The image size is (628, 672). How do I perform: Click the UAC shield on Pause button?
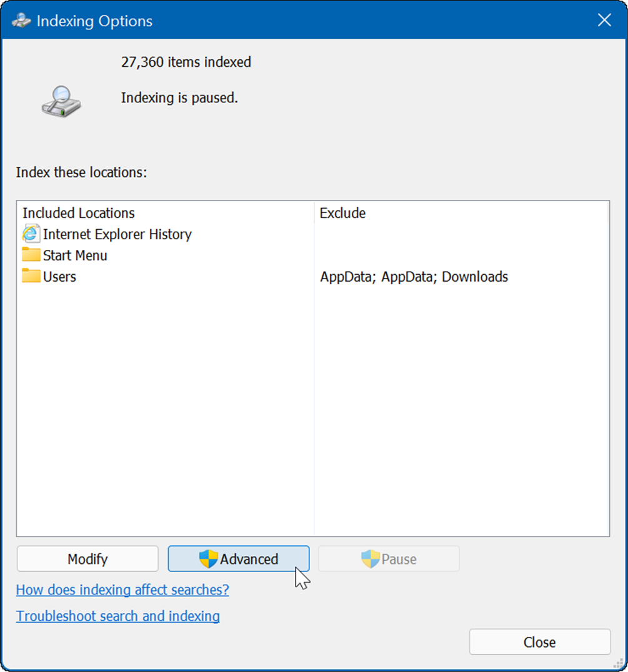[370, 558]
